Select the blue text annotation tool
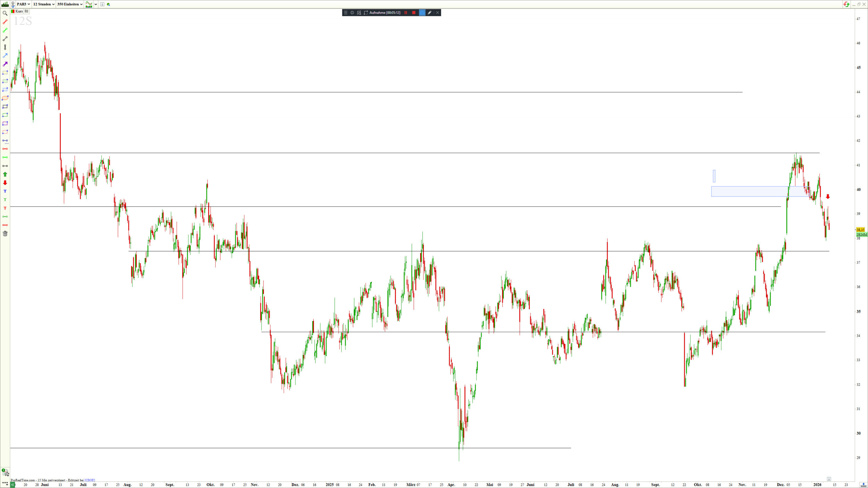Viewport: 868px width, 488px height. point(5,191)
